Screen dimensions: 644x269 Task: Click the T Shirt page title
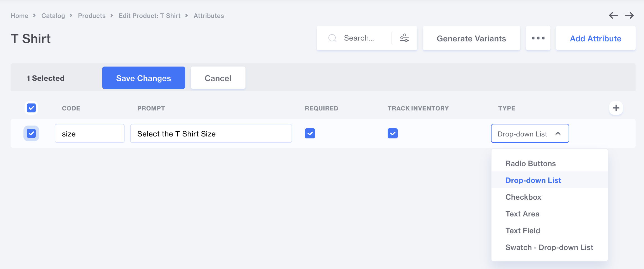pyautogui.click(x=31, y=39)
